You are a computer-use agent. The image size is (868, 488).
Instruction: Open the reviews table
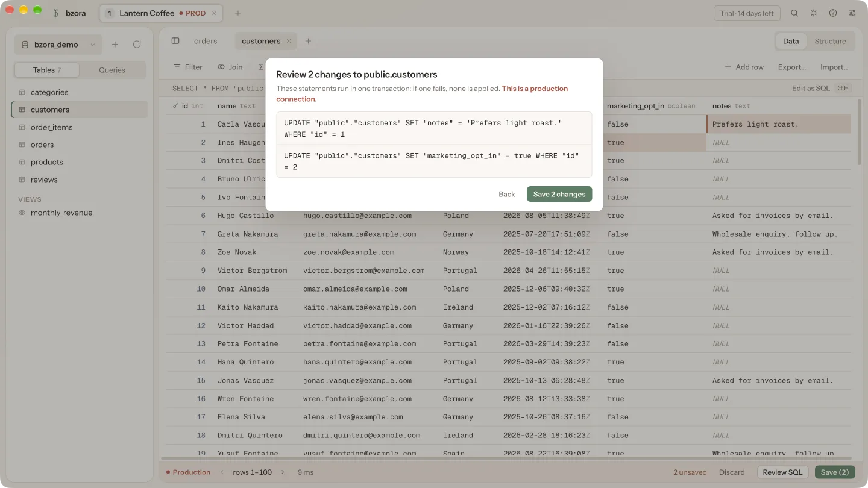[80, 180]
